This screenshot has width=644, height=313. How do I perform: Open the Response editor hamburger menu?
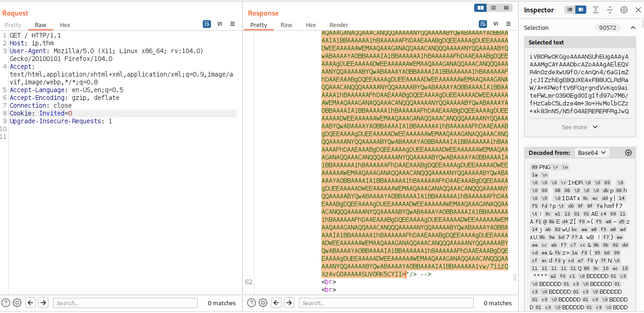[508, 24]
